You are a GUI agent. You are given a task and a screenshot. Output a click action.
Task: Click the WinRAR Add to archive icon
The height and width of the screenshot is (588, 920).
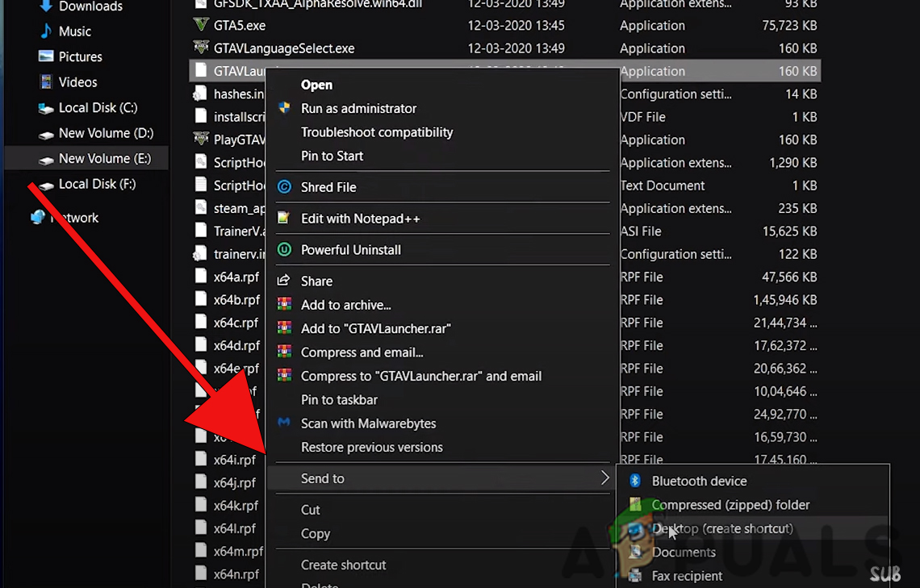(284, 305)
